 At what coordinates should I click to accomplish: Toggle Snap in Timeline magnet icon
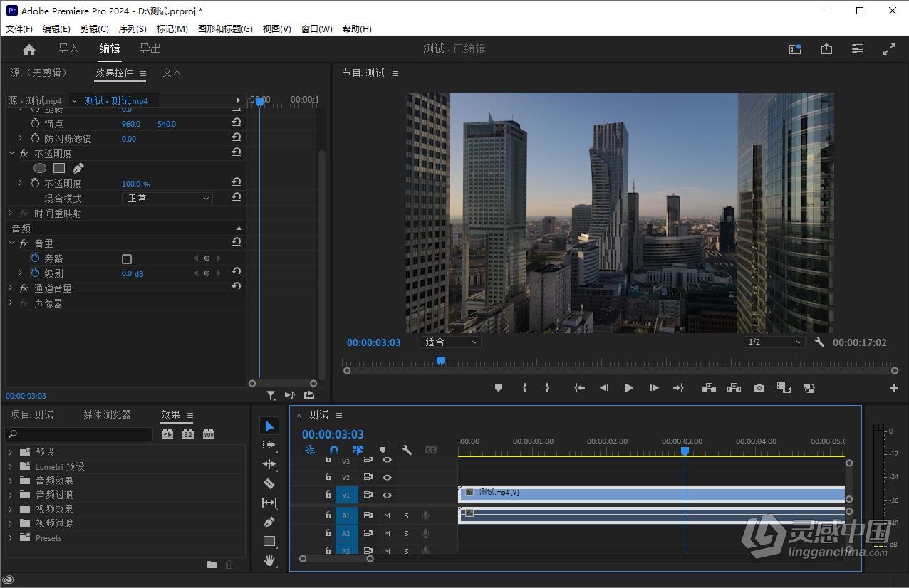(x=334, y=450)
